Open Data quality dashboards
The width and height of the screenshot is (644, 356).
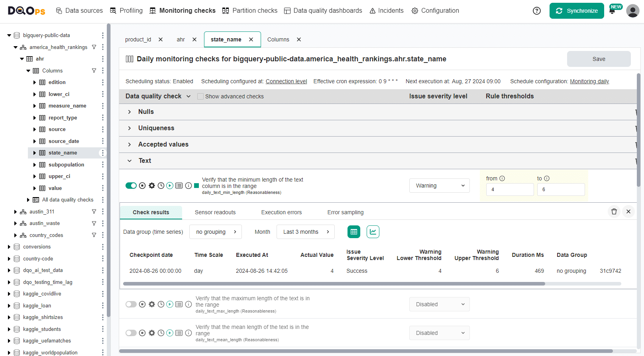point(323,11)
